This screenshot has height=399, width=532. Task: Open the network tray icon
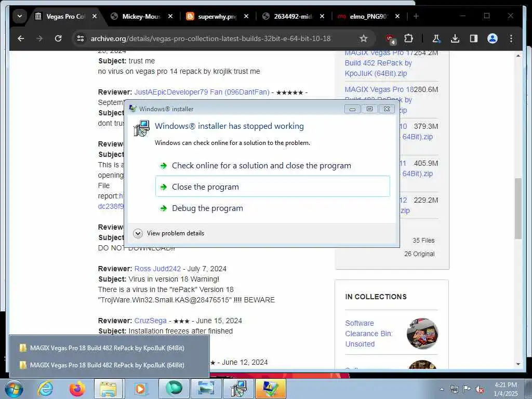[454, 389]
